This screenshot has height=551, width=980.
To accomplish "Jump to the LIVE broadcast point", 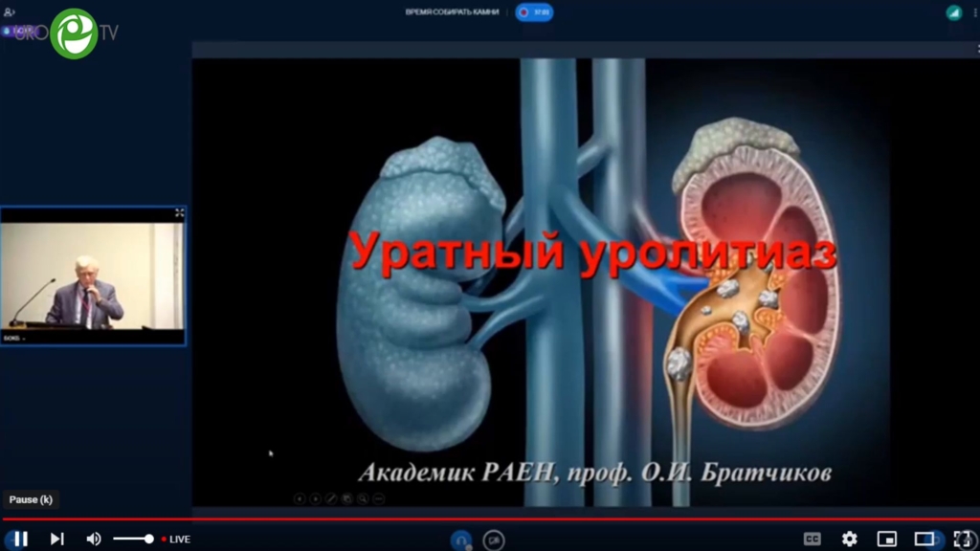I will pos(176,540).
